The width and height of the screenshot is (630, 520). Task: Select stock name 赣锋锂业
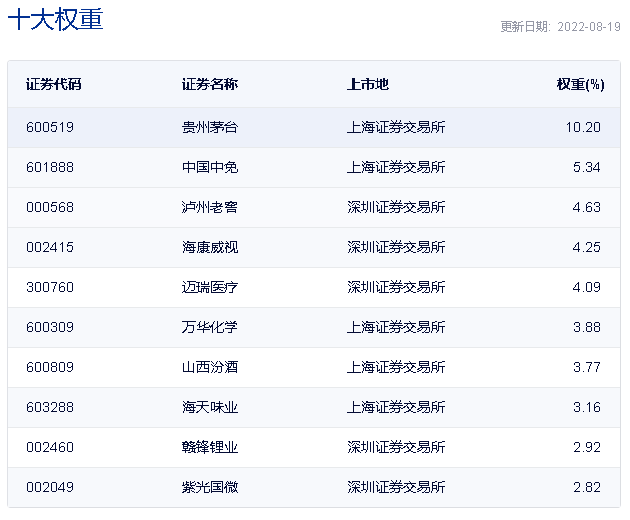(210, 447)
